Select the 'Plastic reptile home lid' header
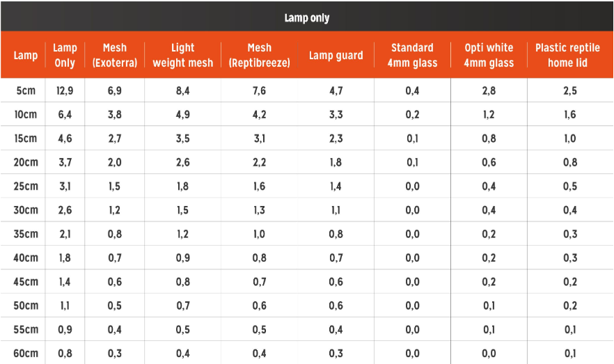 [x=568, y=56]
